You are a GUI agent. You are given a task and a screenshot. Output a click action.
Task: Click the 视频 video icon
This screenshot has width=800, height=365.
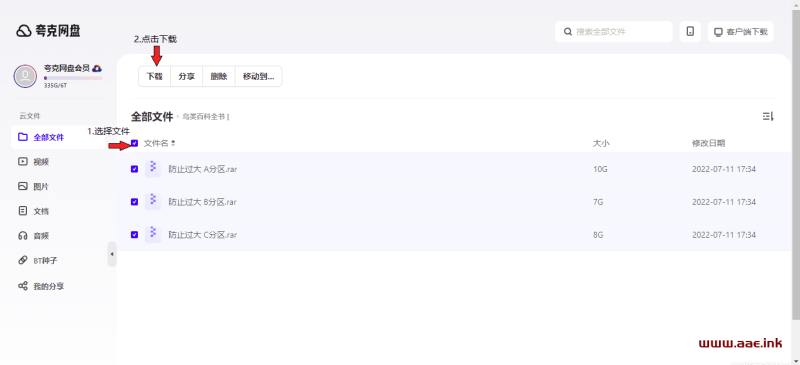[x=22, y=162]
